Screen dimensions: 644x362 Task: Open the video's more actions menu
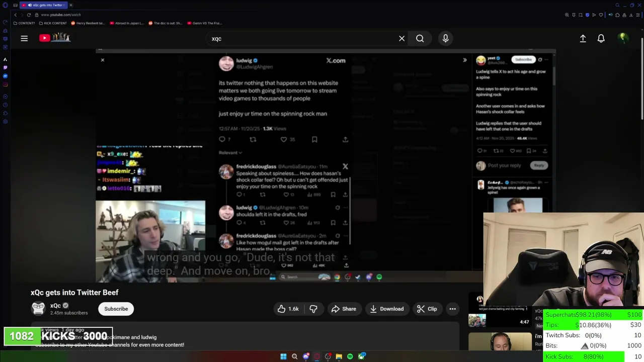pos(452,309)
